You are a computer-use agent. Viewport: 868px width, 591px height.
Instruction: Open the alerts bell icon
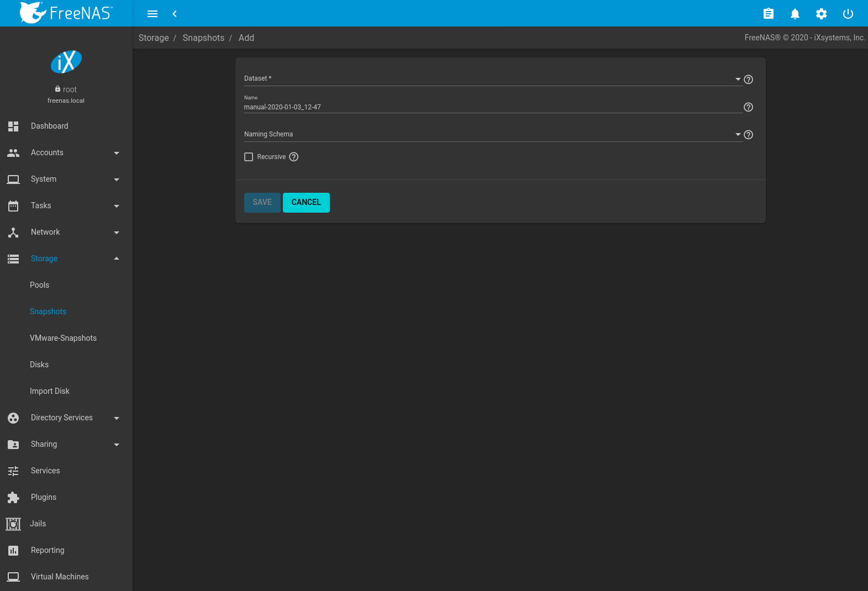[795, 14]
